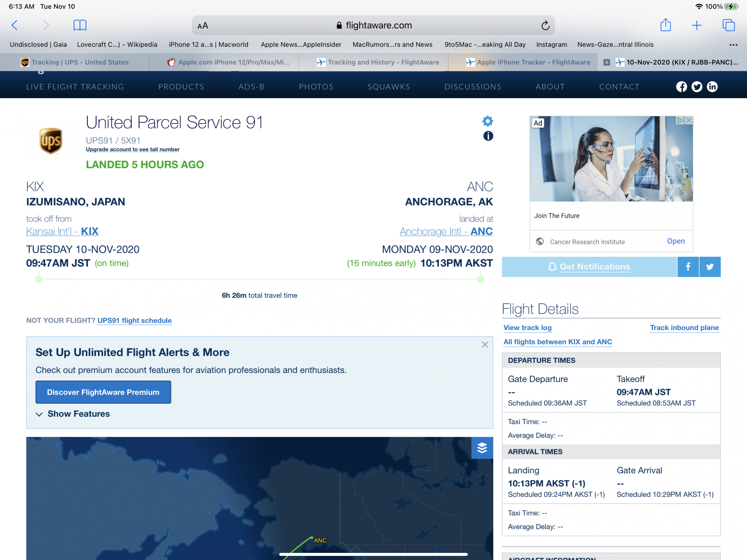
Task: Open FlightAware LinkedIn page icon
Action: [x=712, y=87]
